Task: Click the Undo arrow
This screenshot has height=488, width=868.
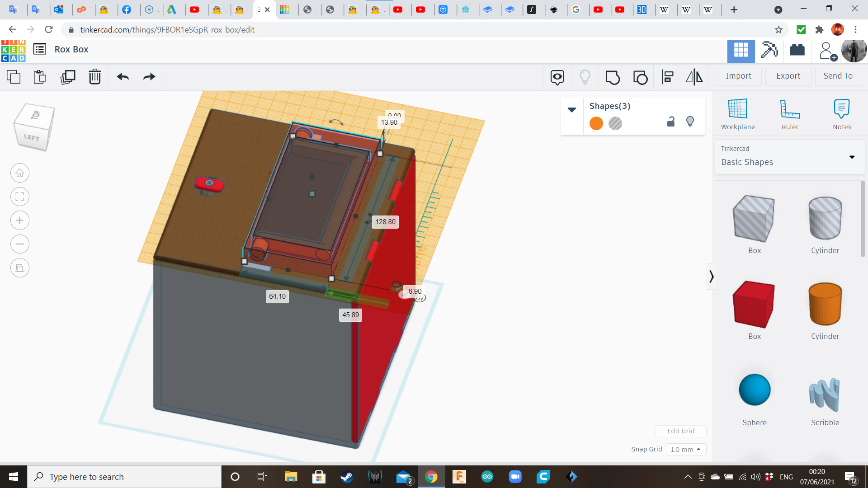Action: coord(123,77)
